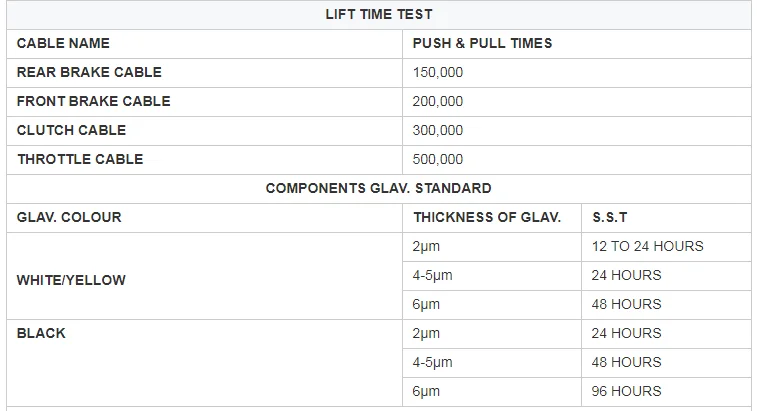Select the THROTTLE CABLE row label
This screenshot has height=411, width=757.
pyautogui.click(x=80, y=160)
